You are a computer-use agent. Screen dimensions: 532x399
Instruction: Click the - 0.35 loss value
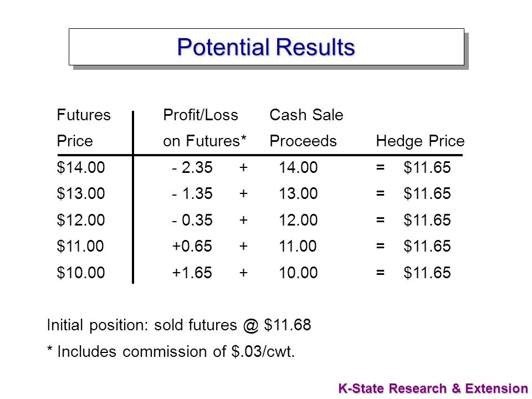pyautogui.click(x=192, y=220)
